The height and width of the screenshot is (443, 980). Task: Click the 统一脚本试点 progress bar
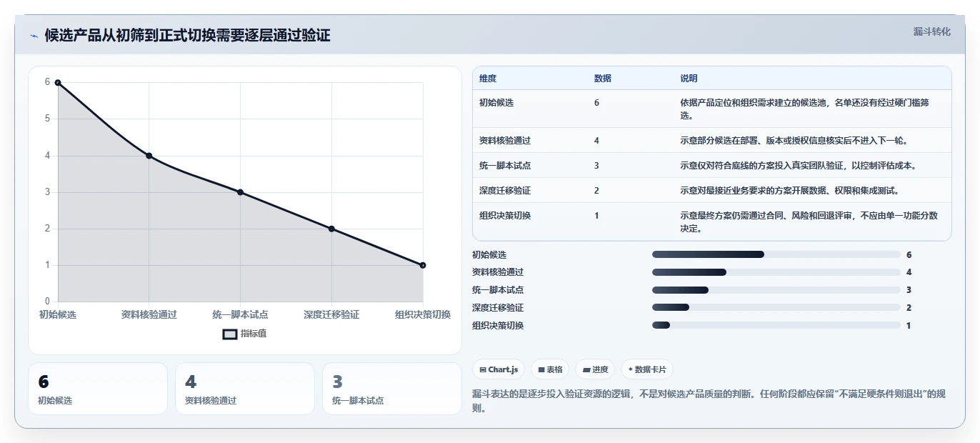[776, 290]
